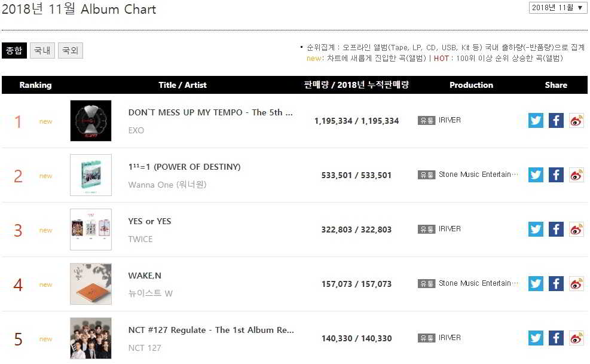Switch to the 국내 chart tab

tap(42, 51)
